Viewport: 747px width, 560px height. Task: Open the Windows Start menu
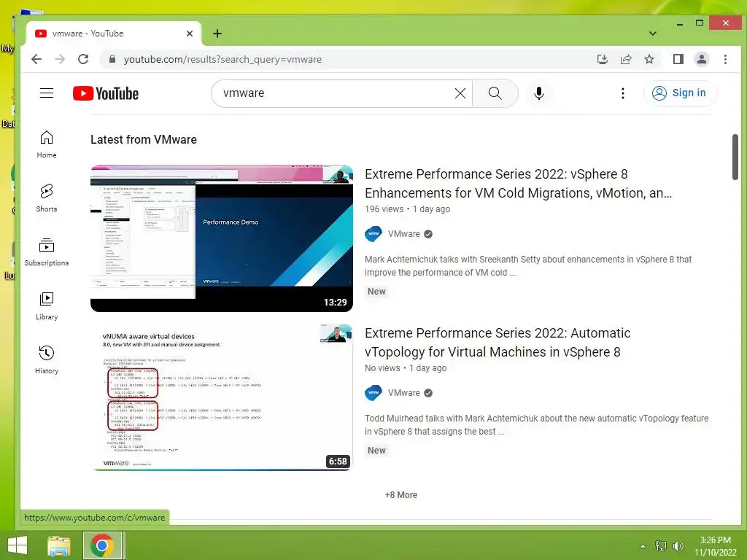point(18,545)
